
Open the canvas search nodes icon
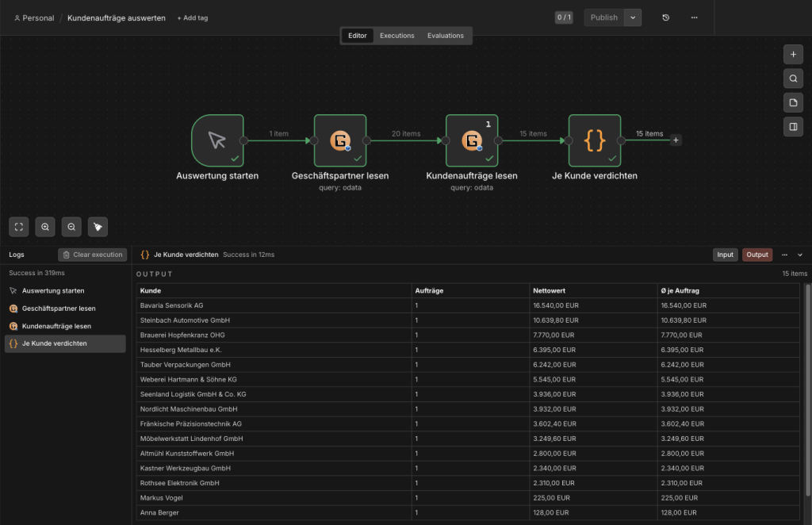pyautogui.click(x=793, y=79)
